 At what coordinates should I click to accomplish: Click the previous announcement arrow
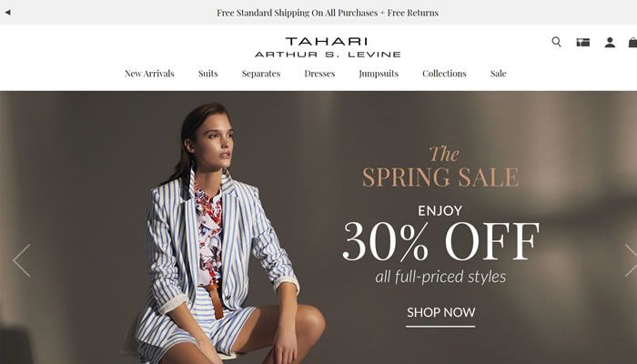7,12
